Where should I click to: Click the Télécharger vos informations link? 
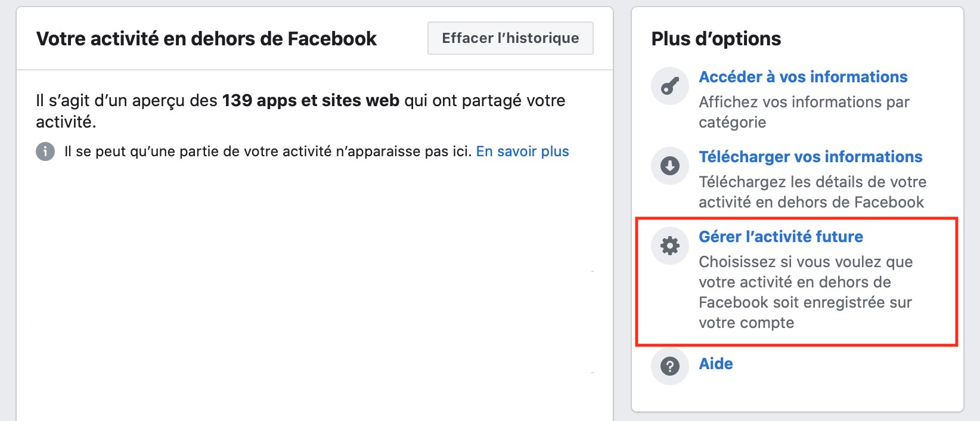[810, 156]
